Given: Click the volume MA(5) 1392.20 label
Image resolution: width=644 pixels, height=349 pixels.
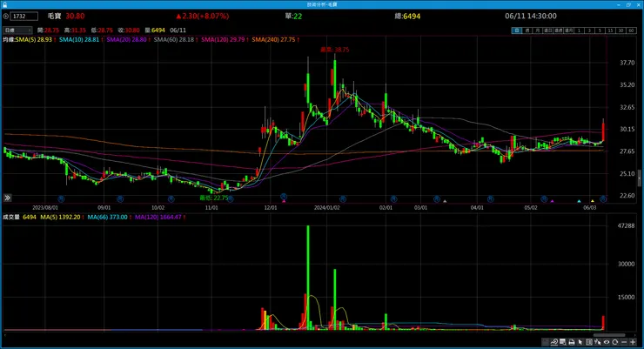Looking at the screenshot, I should 60,217.
